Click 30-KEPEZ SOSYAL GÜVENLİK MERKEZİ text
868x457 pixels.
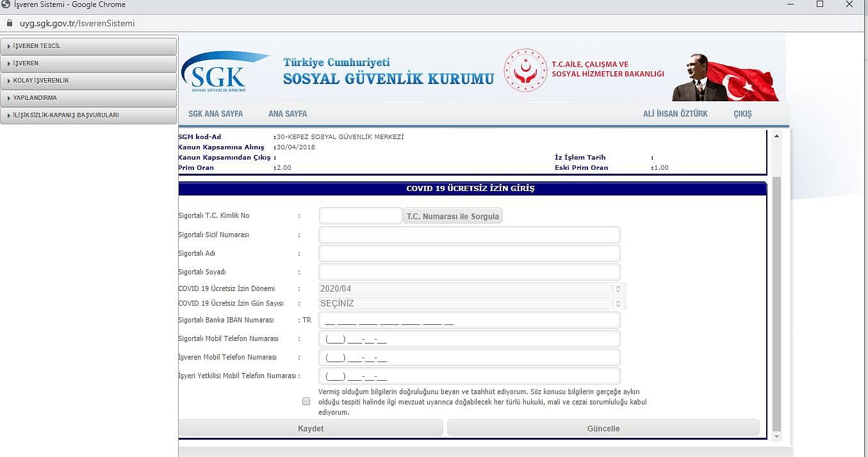tap(340, 137)
